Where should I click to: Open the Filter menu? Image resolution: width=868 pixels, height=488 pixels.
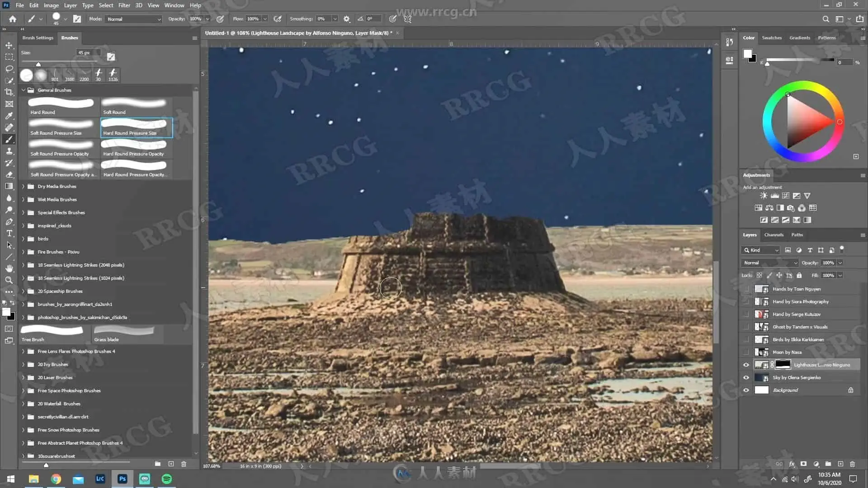pos(124,5)
